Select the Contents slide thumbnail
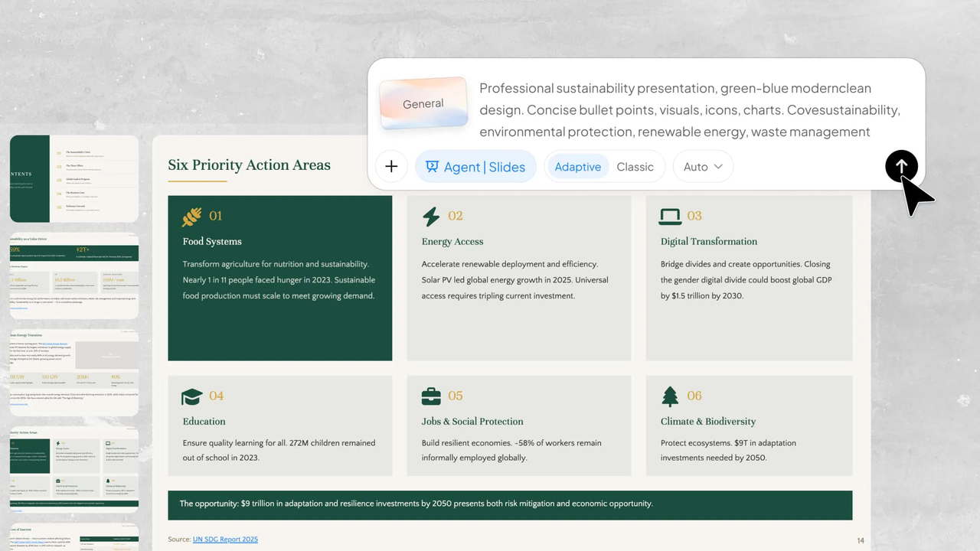980x551 pixels. [74, 179]
